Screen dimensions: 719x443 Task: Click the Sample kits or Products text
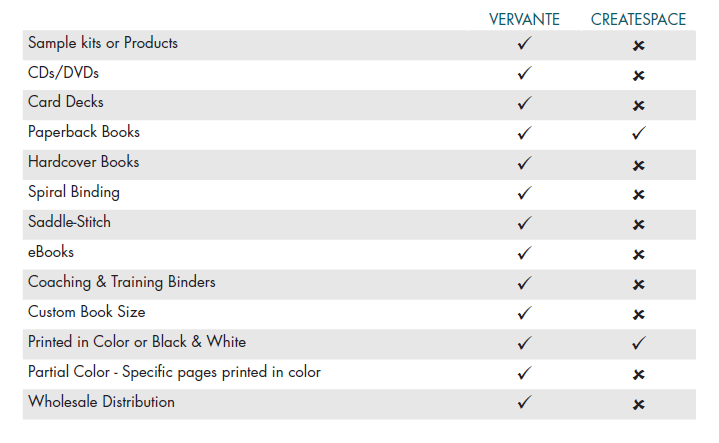click(x=103, y=43)
